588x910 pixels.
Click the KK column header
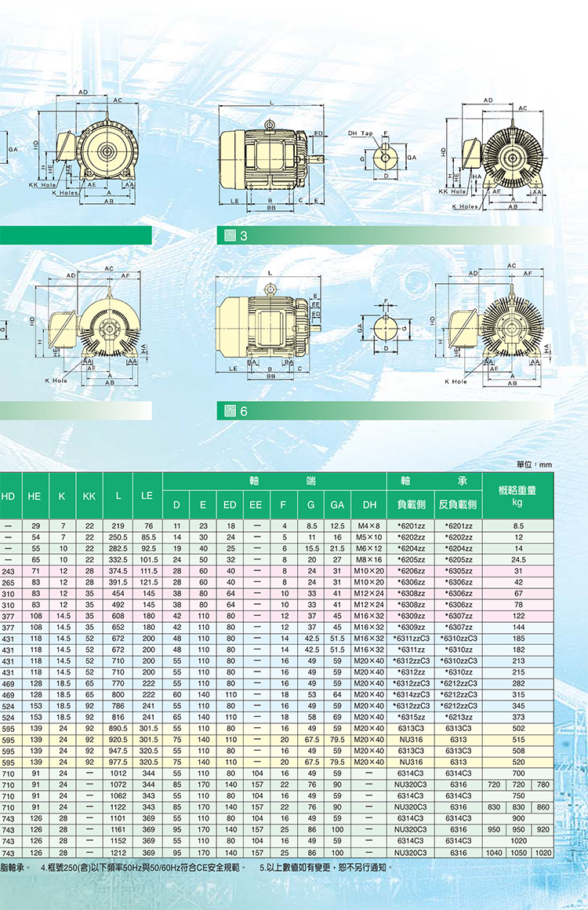[x=89, y=496]
